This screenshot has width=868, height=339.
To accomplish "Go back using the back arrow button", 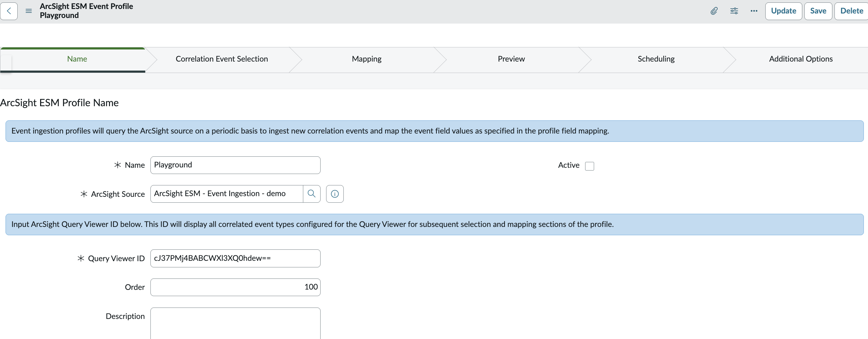I will tap(9, 11).
